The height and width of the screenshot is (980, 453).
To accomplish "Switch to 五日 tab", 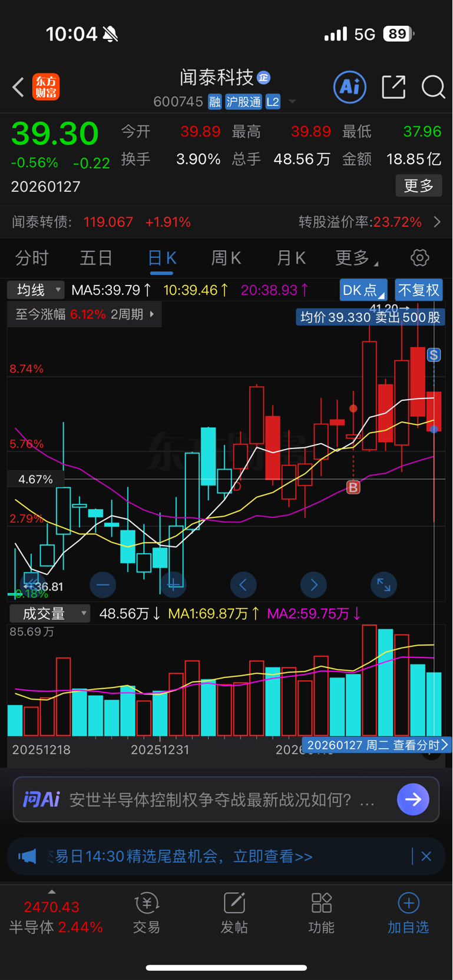I will (x=96, y=258).
